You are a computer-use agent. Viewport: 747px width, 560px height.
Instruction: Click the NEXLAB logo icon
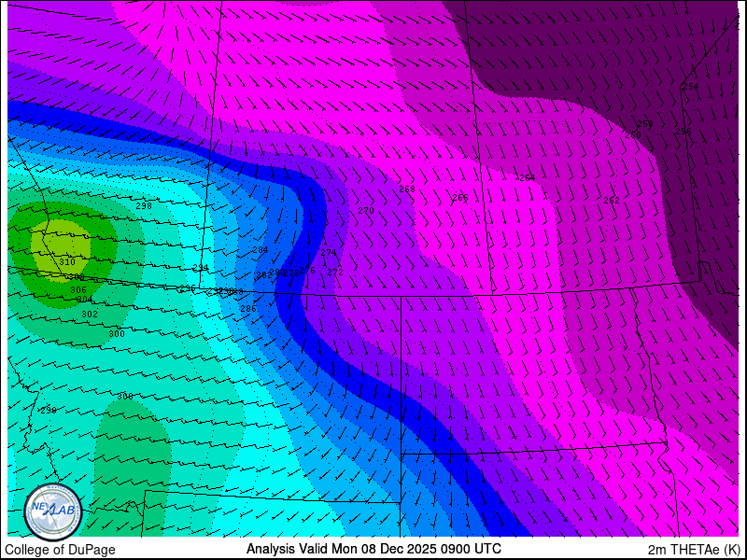click(53, 511)
